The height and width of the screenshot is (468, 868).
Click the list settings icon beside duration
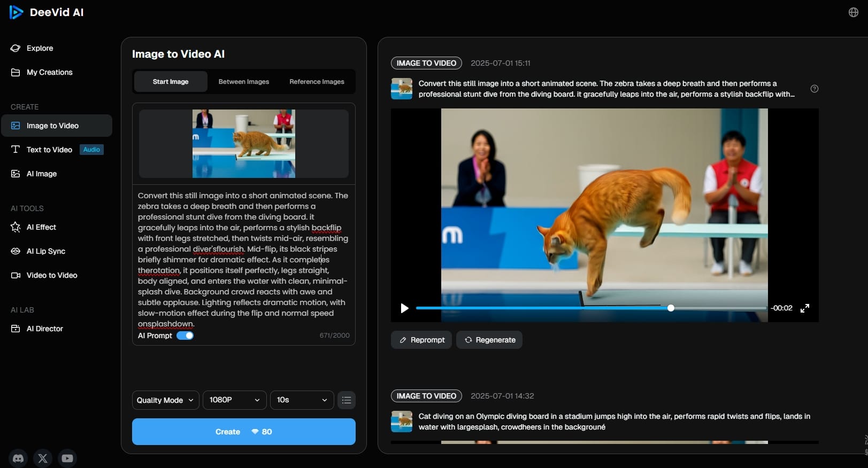coord(347,400)
